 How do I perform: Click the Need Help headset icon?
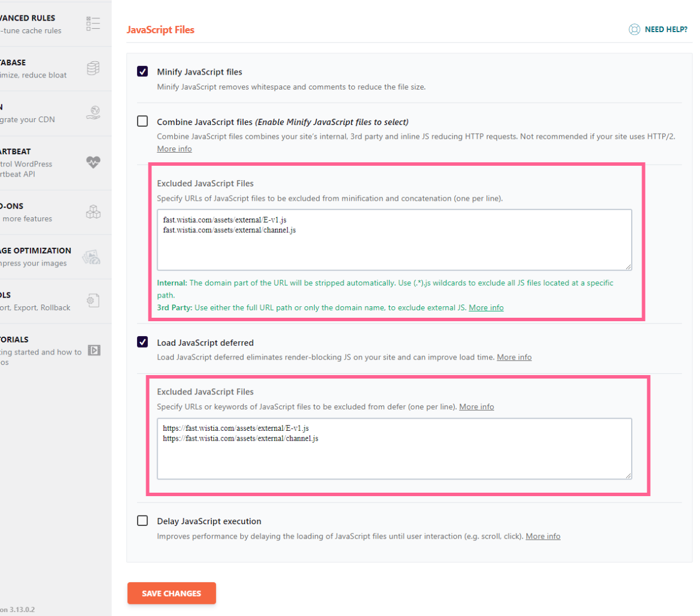point(633,29)
